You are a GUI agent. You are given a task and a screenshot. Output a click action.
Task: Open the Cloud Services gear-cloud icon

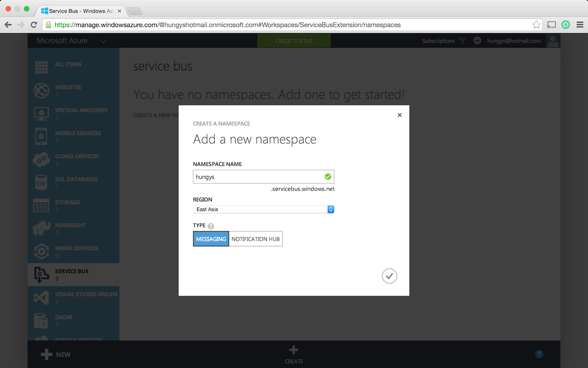click(x=41, y=159)
